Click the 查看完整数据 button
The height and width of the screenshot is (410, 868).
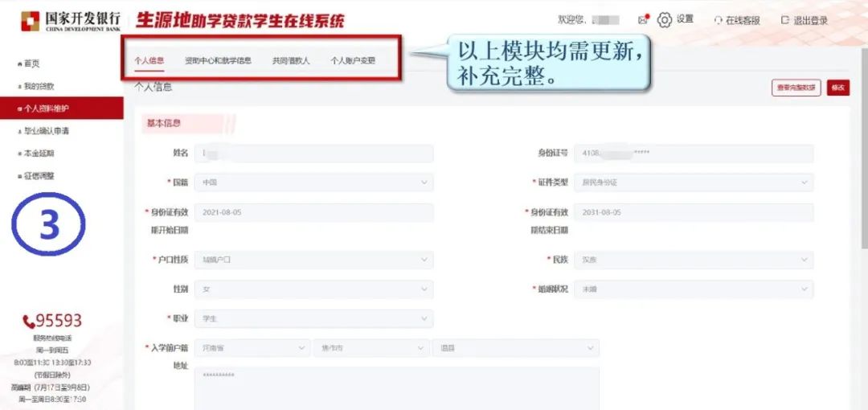click(x=796, y=88)
